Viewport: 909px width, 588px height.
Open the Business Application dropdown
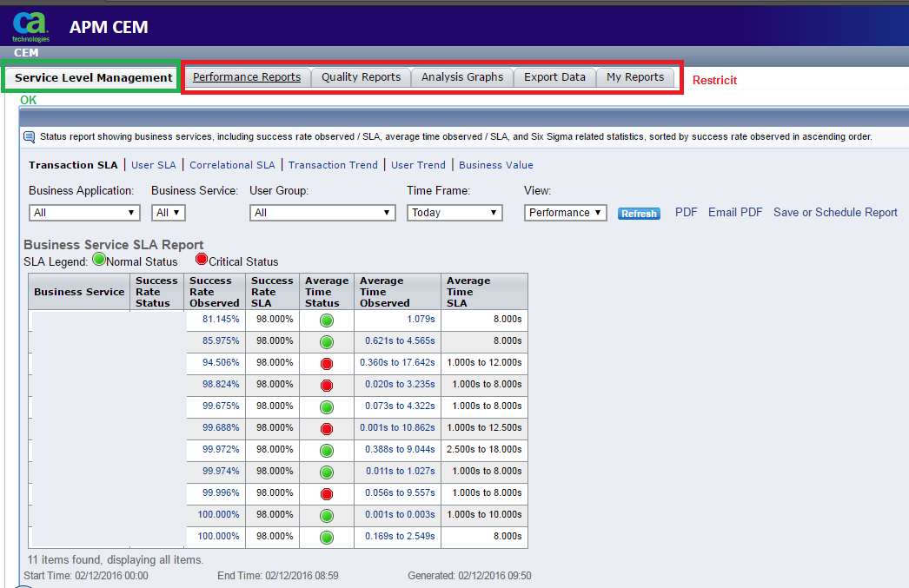84,213
